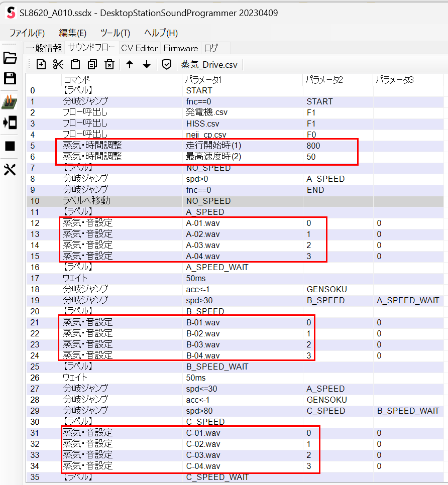The width and height of the screenshot is (448, 485).
Task: Move the row up with the up arrow
Action: [130, 64]
